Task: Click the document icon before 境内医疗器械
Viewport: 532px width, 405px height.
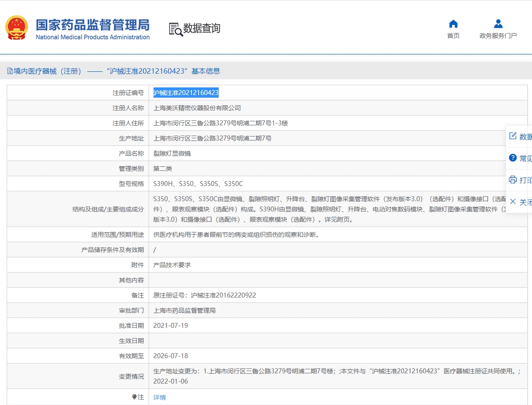Action: click(x=10, y=71)
